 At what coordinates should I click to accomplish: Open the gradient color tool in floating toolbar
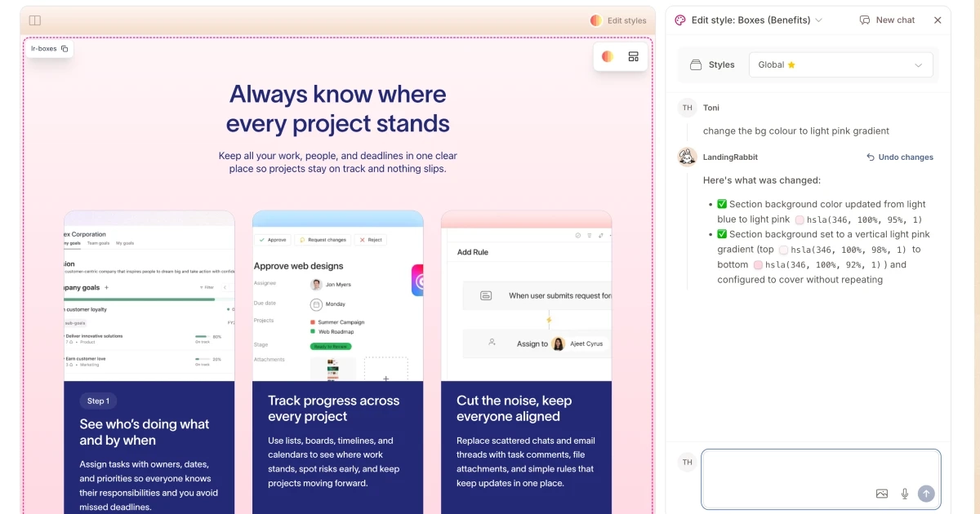click(x=608, y=56)
